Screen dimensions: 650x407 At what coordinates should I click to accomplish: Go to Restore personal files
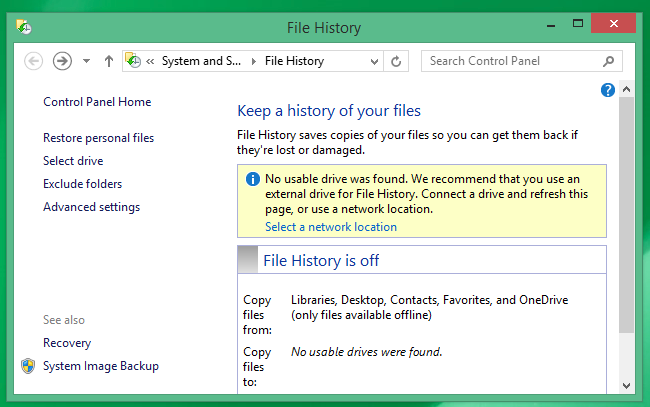[98, 138]
